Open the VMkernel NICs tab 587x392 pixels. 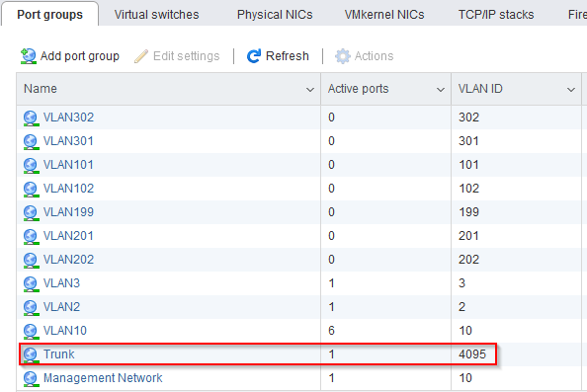coord(384,15)
